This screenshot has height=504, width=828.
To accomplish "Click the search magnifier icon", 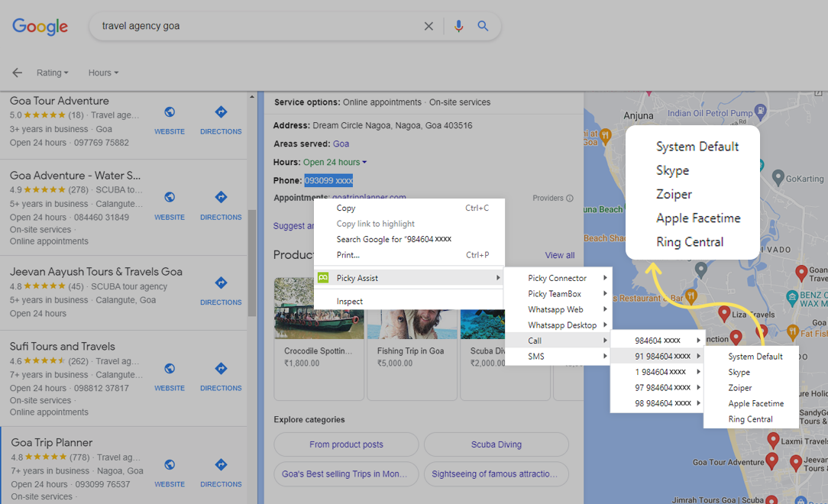I will 483,26.
